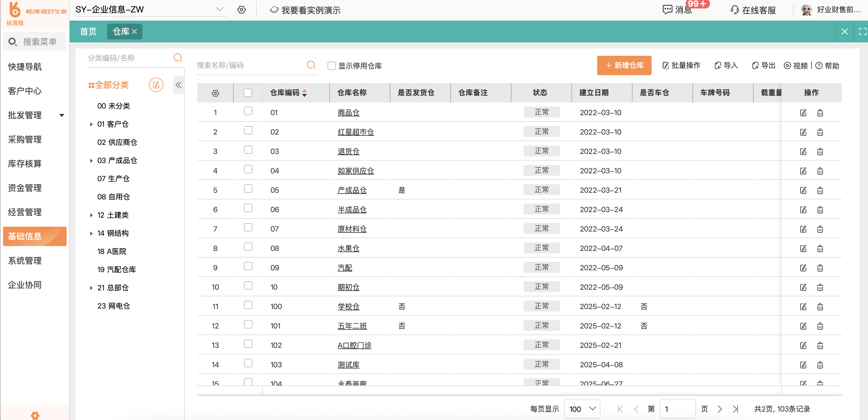Screen dimensions: 868x420
Task: Click the 新增仓库 button
Action: pos(624,65)
